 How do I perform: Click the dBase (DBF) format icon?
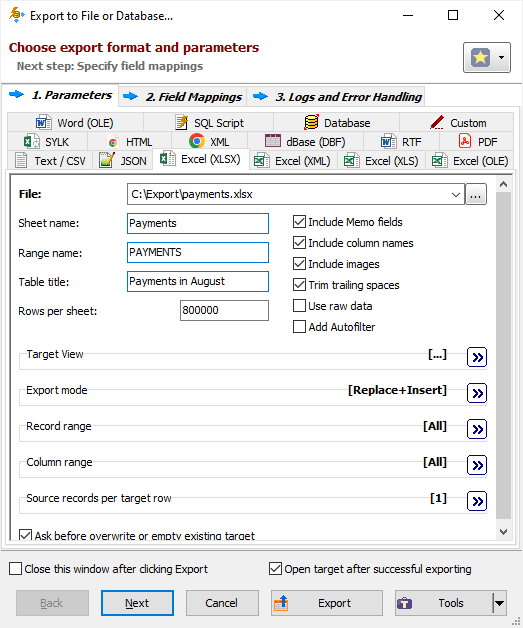(273, 141)
